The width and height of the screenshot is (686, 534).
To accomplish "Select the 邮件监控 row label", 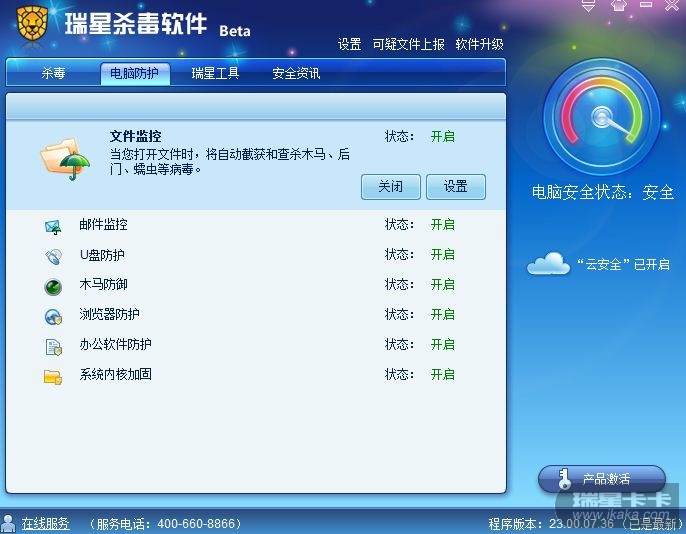I will (104, 224).
